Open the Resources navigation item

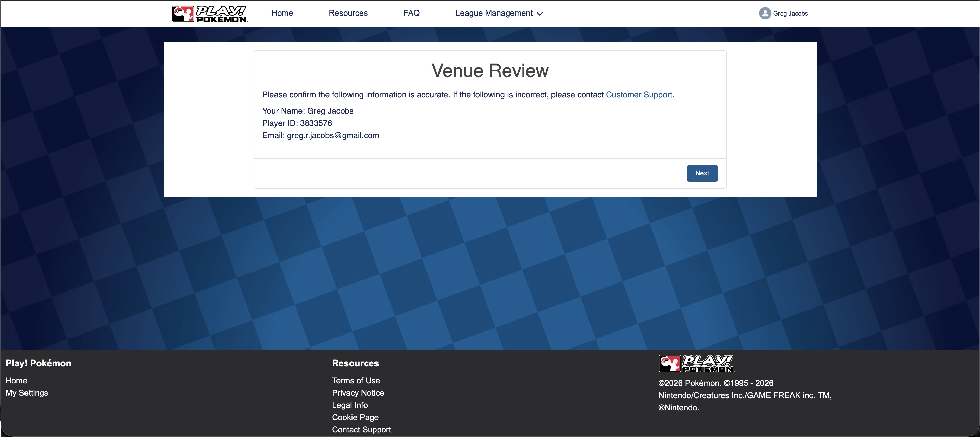coord(348,13)
